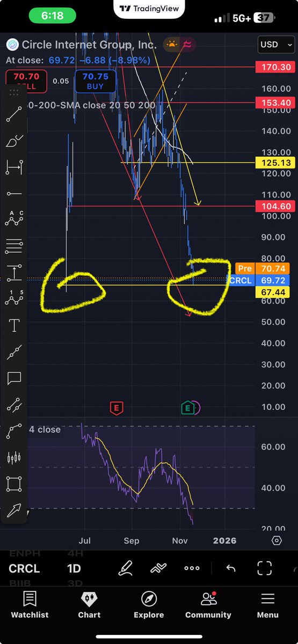Tap the Circle Internet Group, Inc. title
298x644 pixels.
(x=89, y=45)
